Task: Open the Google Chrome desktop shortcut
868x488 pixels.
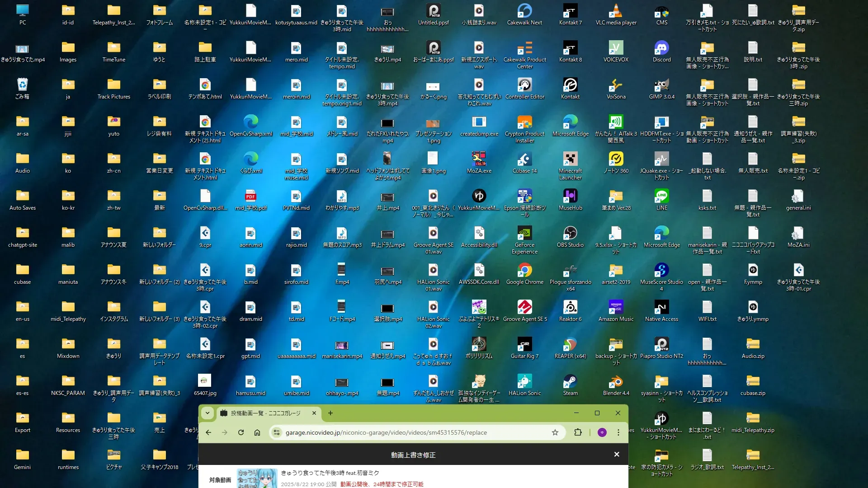Action: point(524,270)
